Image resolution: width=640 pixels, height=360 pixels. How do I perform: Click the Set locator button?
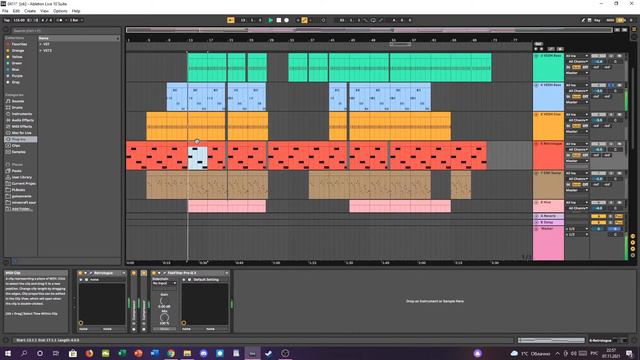(538, 44)
